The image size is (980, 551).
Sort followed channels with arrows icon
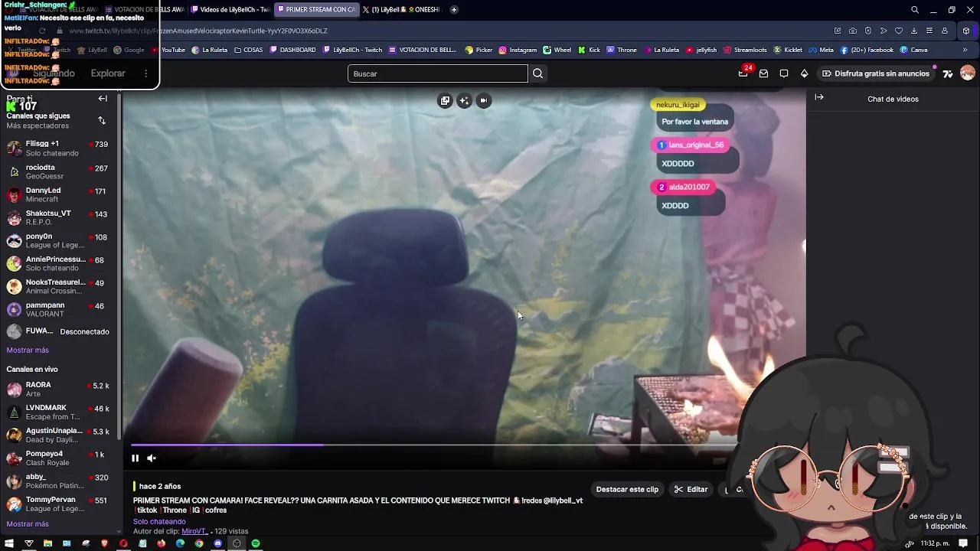click(102, 120)
